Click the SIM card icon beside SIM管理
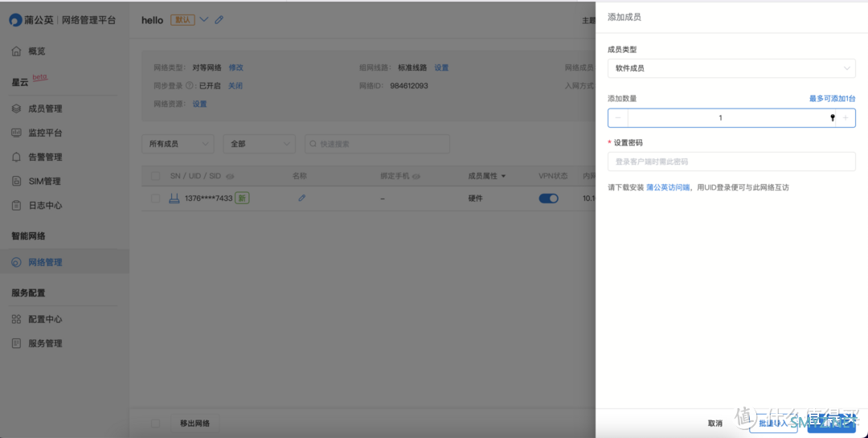Screen dimensions: 868x438 [17, 181]
